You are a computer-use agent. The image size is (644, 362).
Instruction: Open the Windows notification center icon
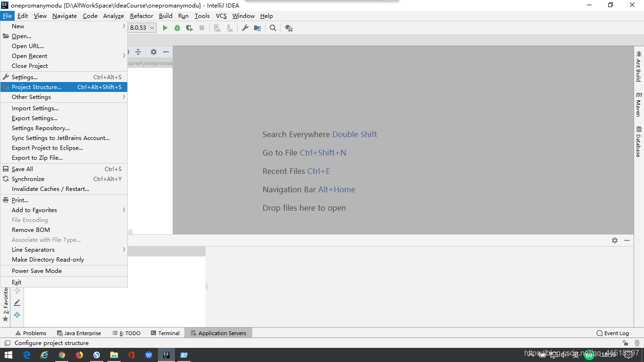click(628, 355)
